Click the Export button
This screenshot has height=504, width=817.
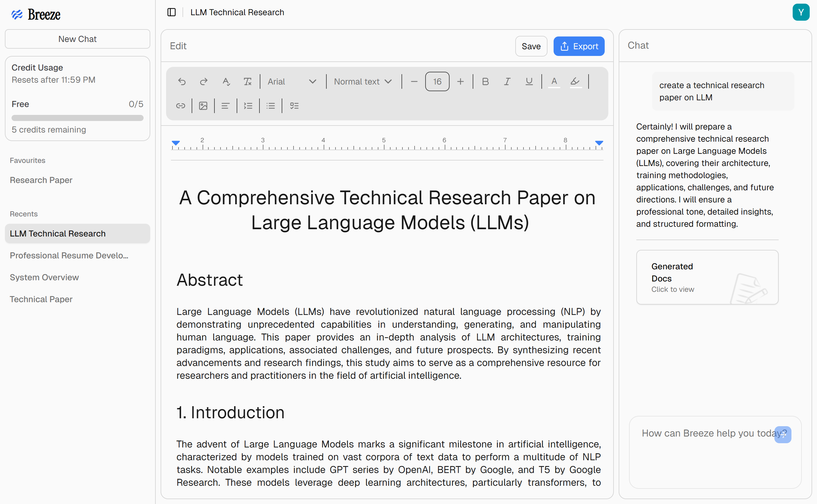pos(579,46)
